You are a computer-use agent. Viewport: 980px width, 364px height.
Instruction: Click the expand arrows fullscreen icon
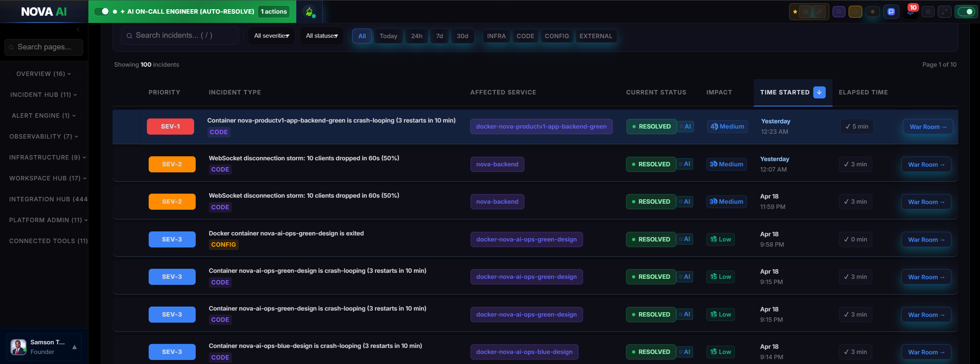click(x=945, y=12)
